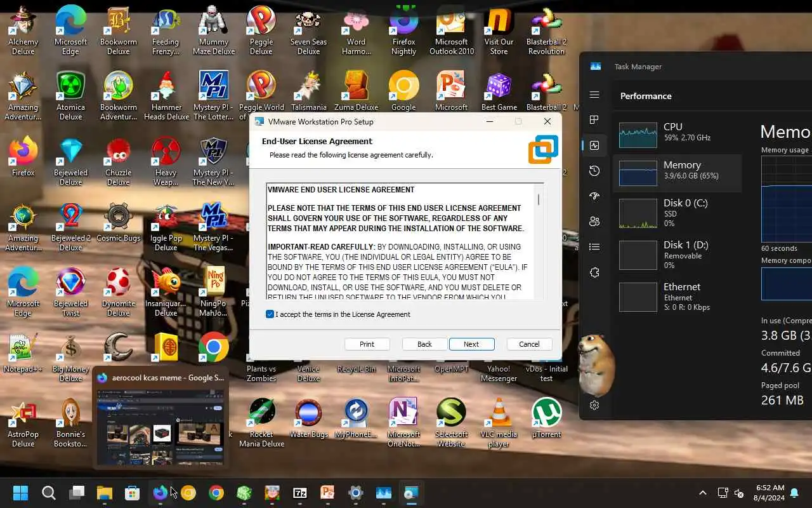Click the Firefox preview thumbnail above taskbar
Image resolution: width=812 pixels, height=508 pixels.
click(x=159, y=427)
